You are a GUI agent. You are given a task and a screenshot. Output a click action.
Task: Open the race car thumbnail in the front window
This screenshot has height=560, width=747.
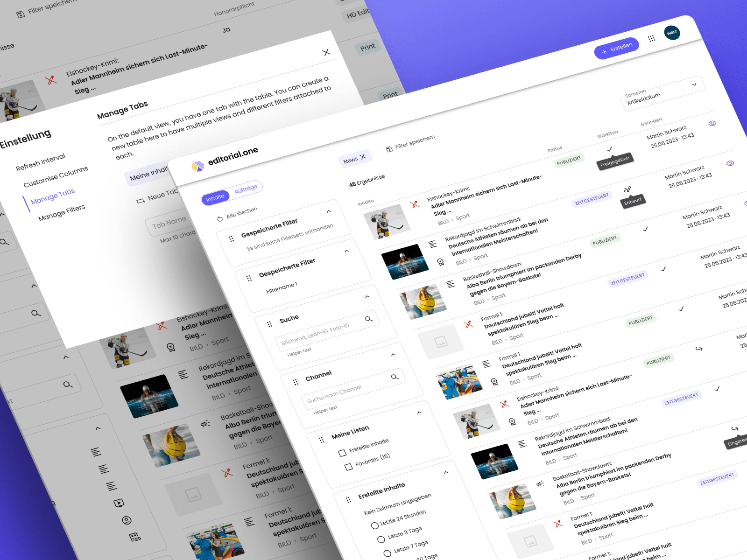460,382
